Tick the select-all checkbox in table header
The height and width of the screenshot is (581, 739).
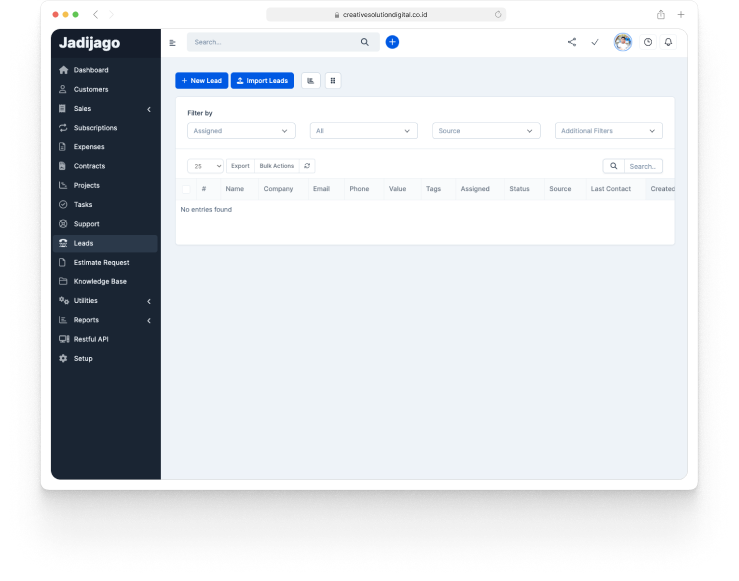(186, 189)
